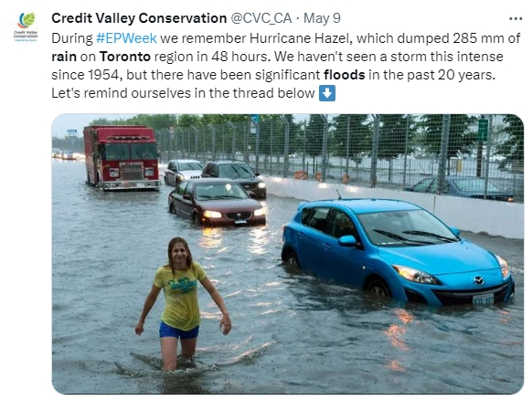The image size is (532, 400).
Task: Click the @CVC_CA handle
Action: [261, 18]
